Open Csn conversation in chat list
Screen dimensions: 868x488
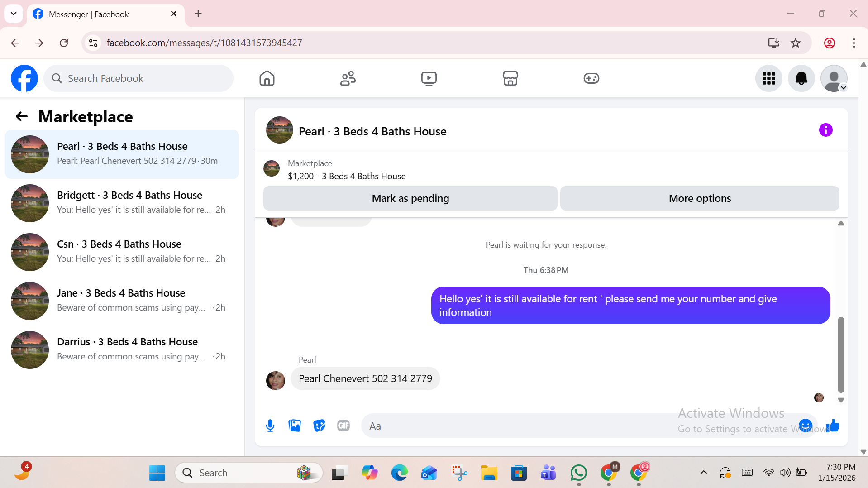pyautogui.click(x=122, y=252)
